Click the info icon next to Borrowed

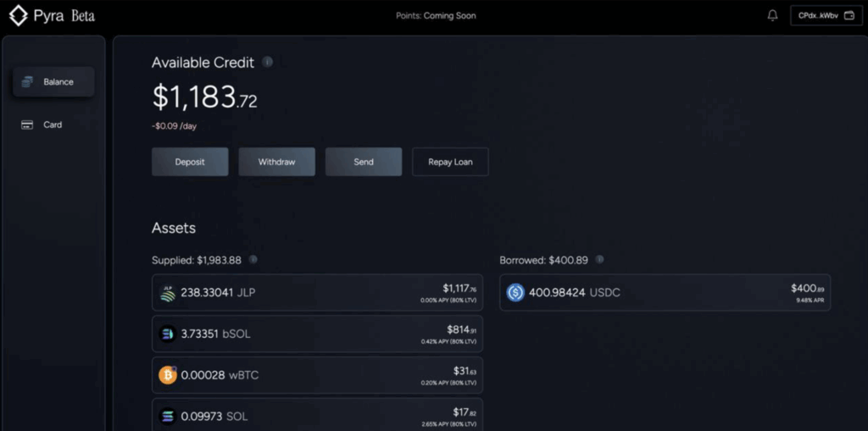tap(599, 259)
